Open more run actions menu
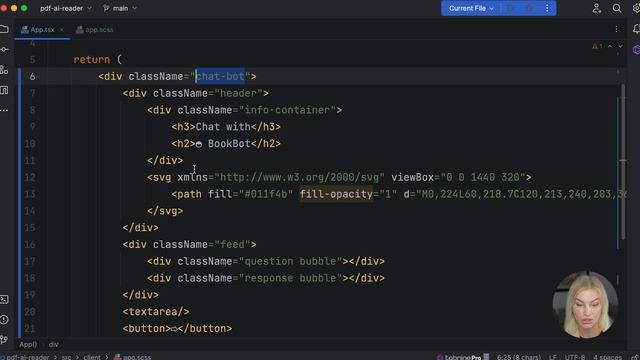The height and width of the screenshot is (360, 640). click(547, 8)
